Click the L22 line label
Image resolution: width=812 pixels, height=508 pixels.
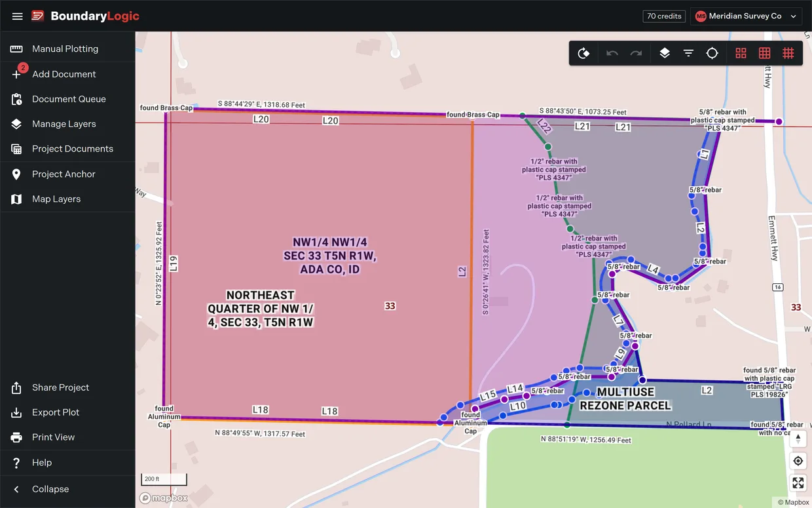[x=544, y=127]
